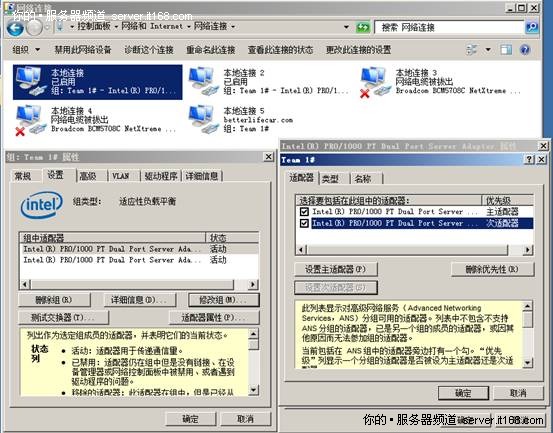Switch to the 常规 tab
553x433 pixels.
(23, 176)
